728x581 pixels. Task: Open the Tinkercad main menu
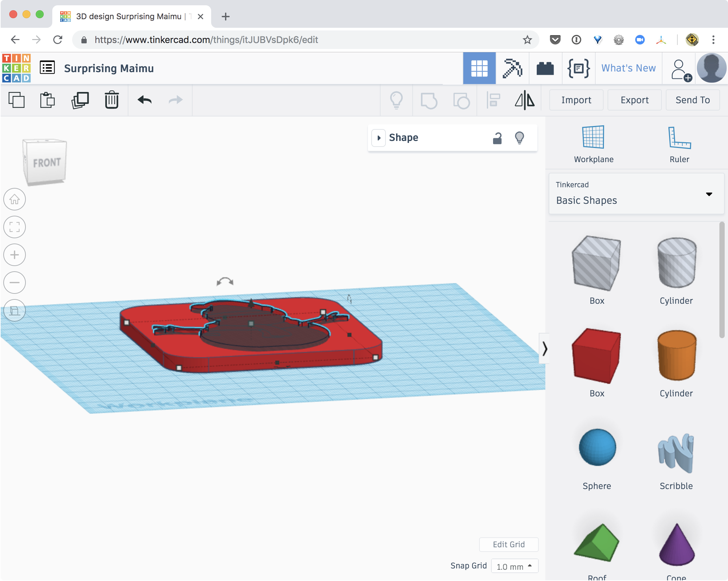coord(47,67)
